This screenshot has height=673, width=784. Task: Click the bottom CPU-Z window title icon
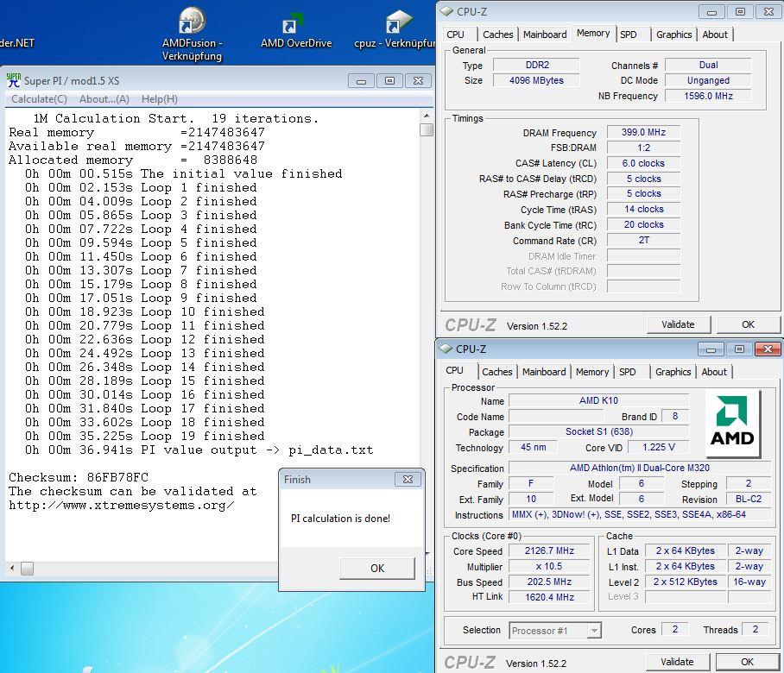[446, 349]
